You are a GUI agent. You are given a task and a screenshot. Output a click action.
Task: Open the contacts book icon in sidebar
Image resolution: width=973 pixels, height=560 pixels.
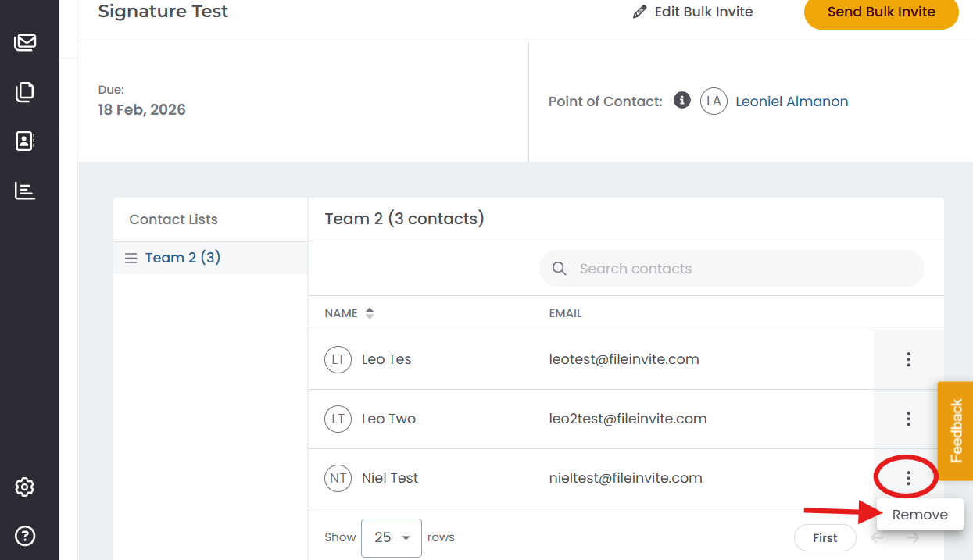[25, 141]
